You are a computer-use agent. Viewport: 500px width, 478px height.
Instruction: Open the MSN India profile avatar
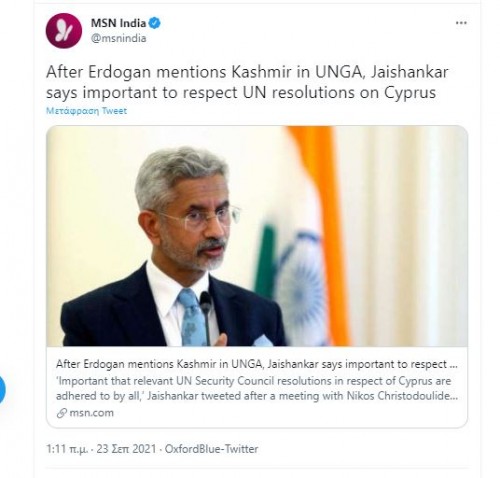point(64,31)
